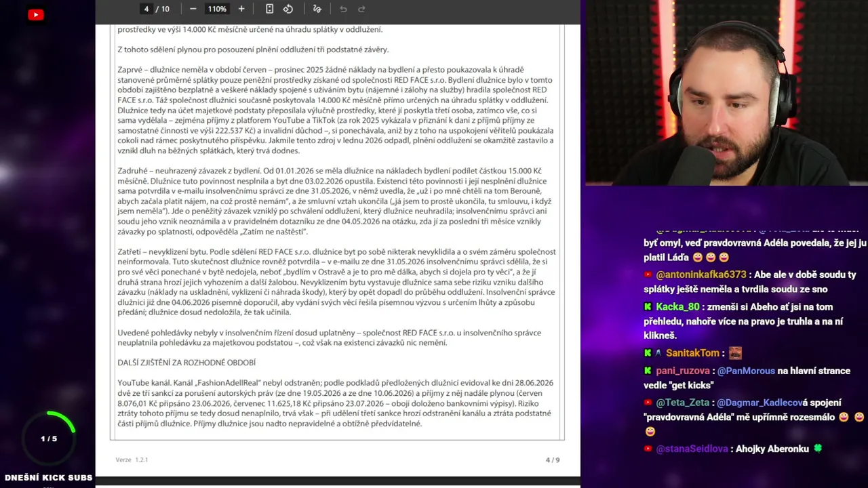868x488 pixels.
Task: Click the emote posted by SanitakTom
Action: (735, 353)
